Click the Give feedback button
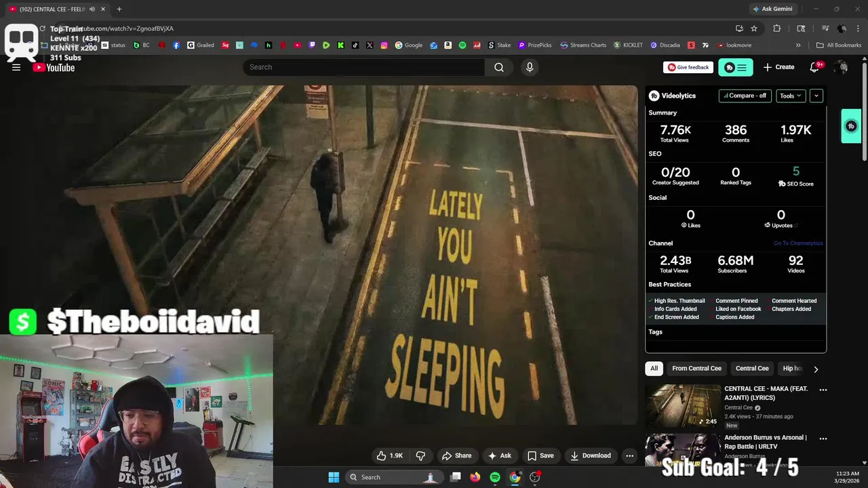This screenshot has width=868, height=488. pyautogui.click(x=688, y=67)
